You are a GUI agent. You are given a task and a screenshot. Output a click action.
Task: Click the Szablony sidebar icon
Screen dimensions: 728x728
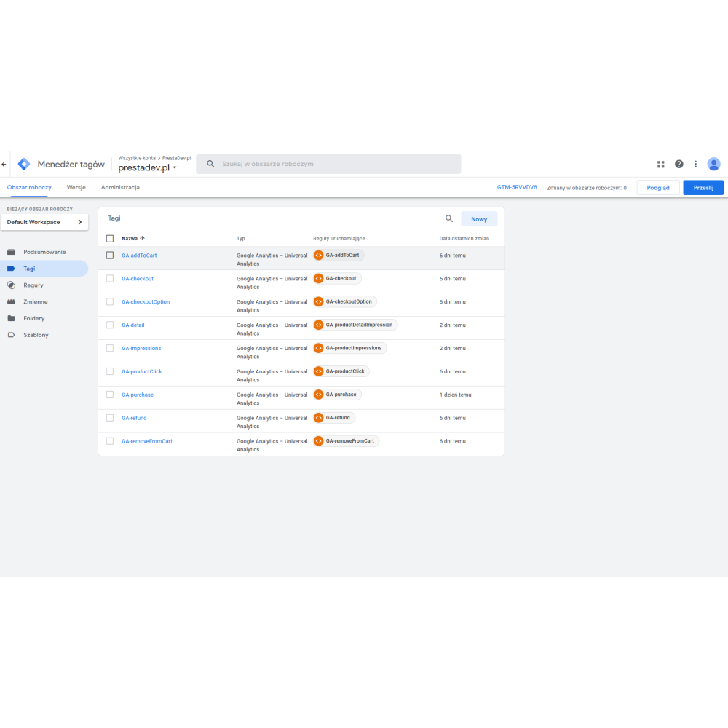pyautogui.click(x=11, y=335)
